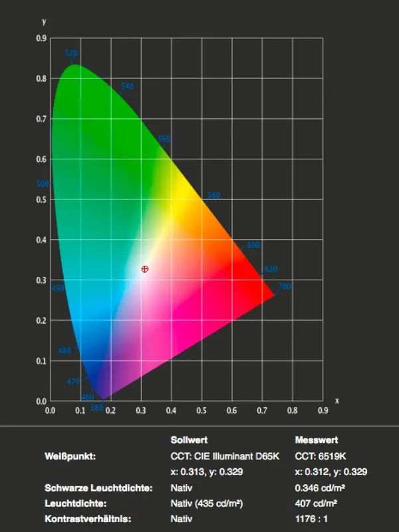Click the measured 407 cd/m² luminance value
Screen dimensions: 399x532
point(316,503)
